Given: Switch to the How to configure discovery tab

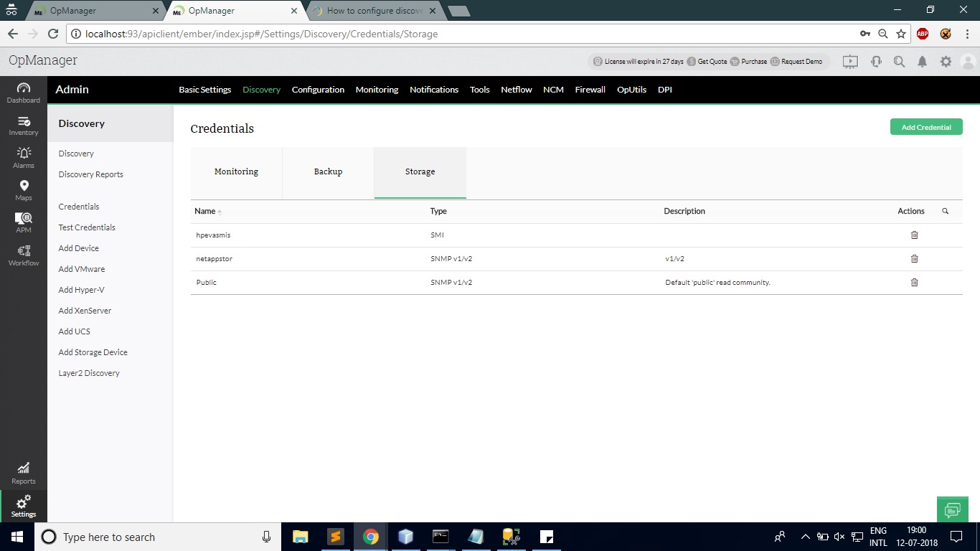Looking at the screenshot, I should tap(373, 11).
